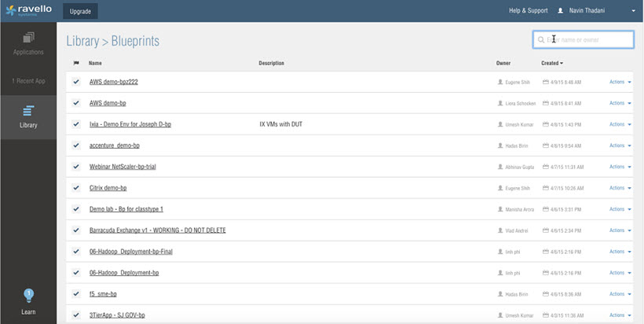The image size is (644, 324).
Task: Open the Applications sidebar icon
Action: point(28,39)
